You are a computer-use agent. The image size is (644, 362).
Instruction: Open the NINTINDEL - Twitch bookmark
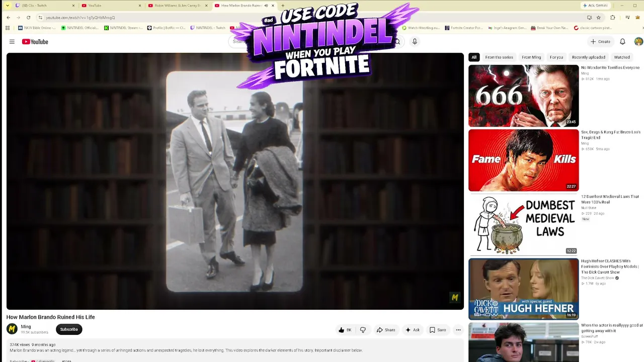coord(208,28)
